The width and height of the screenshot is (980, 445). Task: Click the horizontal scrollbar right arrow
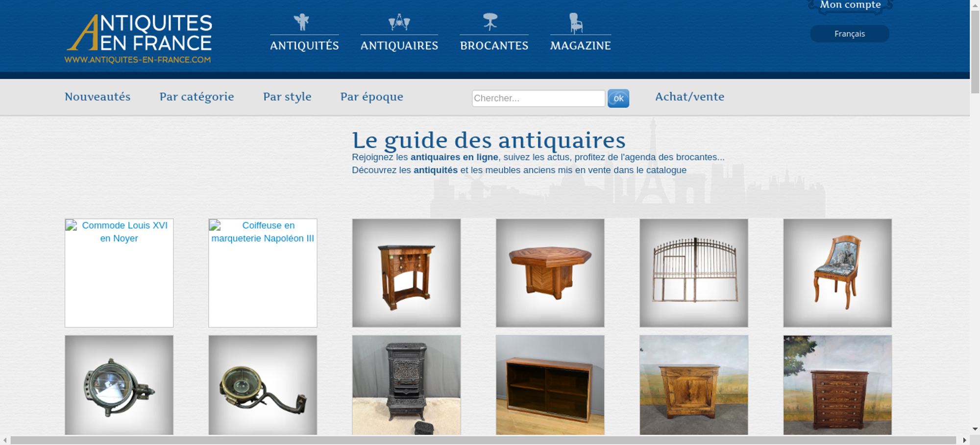coord(964,440)
